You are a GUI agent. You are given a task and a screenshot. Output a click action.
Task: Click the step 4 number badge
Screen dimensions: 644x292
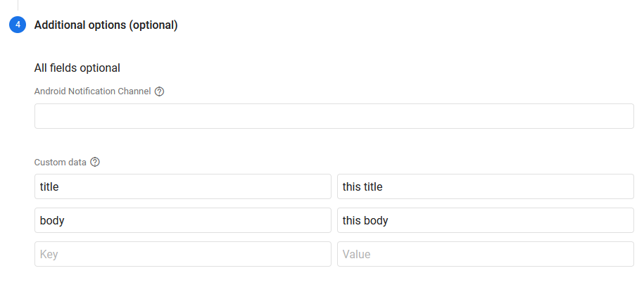click(18, 25)
